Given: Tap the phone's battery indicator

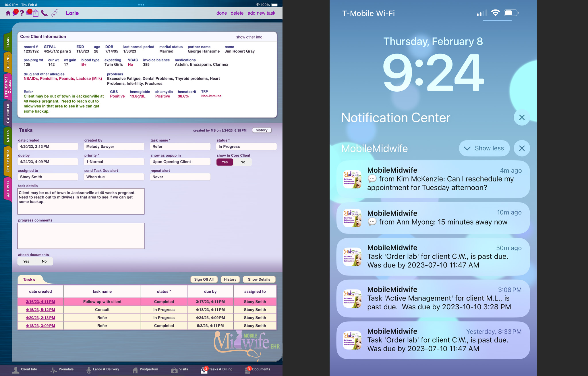Looking at the screenshot, I should (x=511, y=13).
